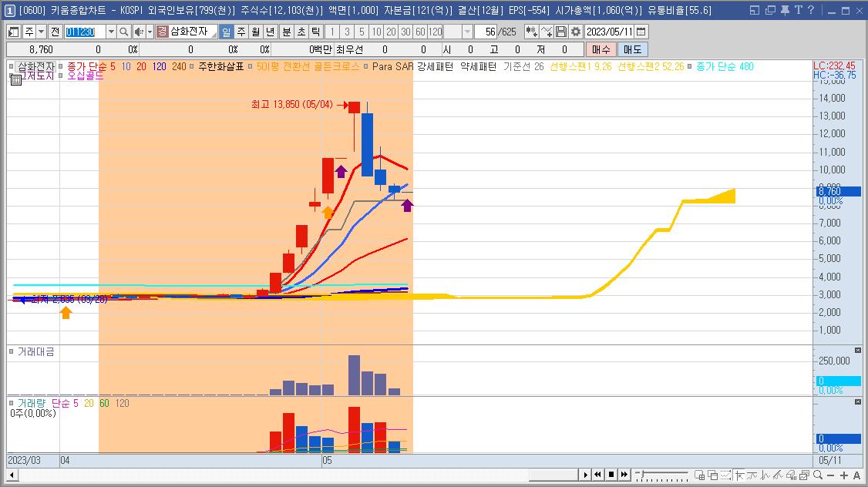The image size is (868, 487).
Task: Select the 분 (minute) period toggle
Action: (287, 32)
